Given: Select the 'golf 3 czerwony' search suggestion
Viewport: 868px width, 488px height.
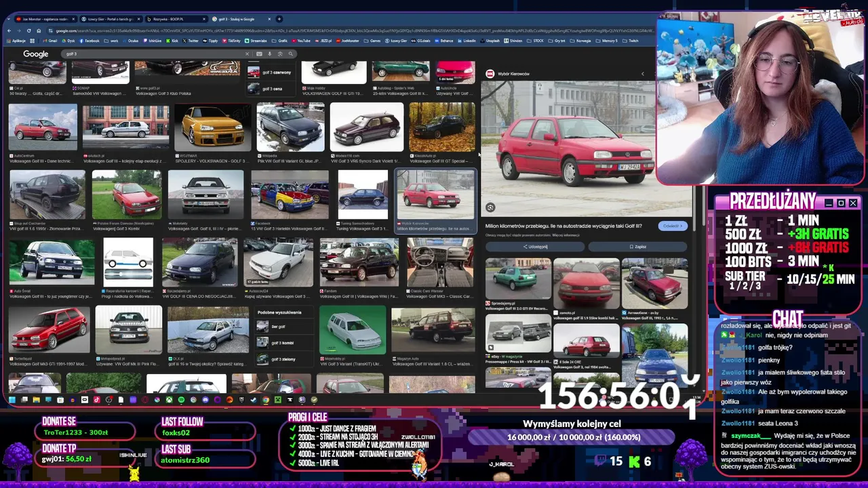Looking at the screenshot, I should [271, 73].
